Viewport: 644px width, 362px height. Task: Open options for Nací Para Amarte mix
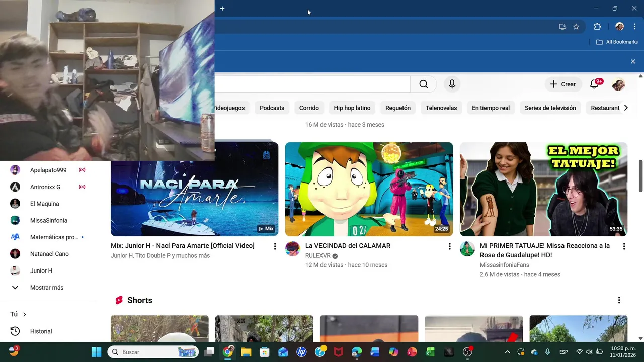[x=275, y=246]
